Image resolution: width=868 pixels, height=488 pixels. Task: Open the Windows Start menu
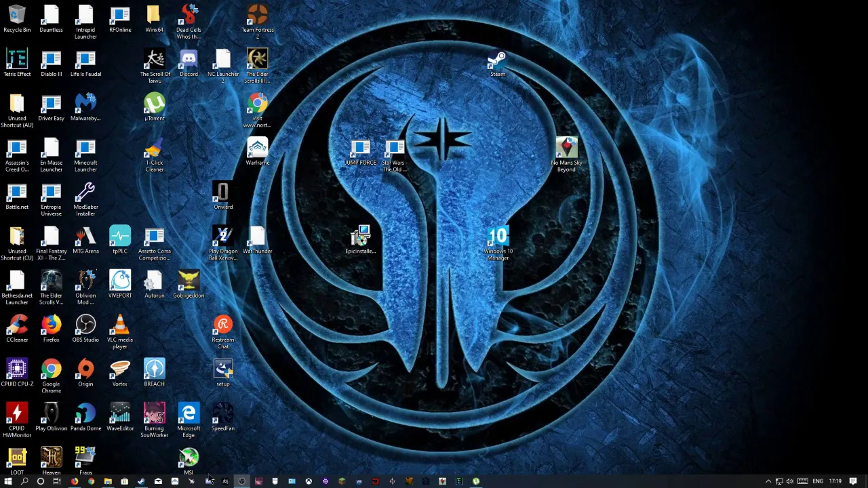(x=8, y=481)
